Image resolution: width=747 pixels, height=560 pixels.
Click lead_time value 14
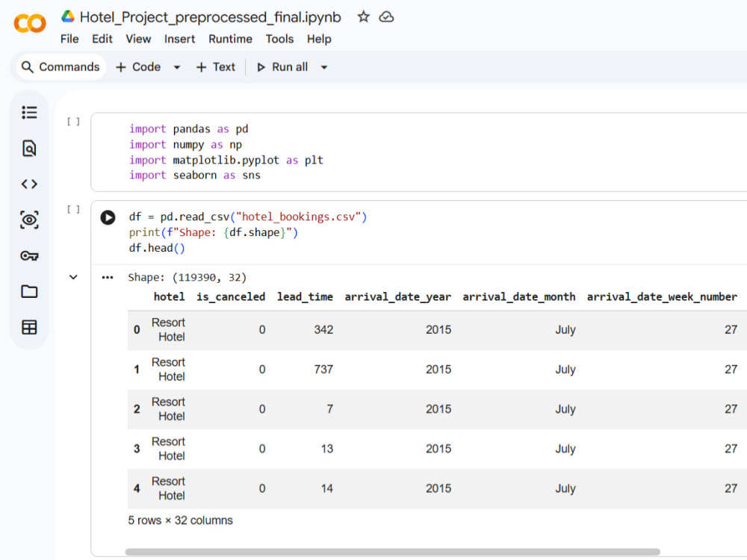pos(327,488)
